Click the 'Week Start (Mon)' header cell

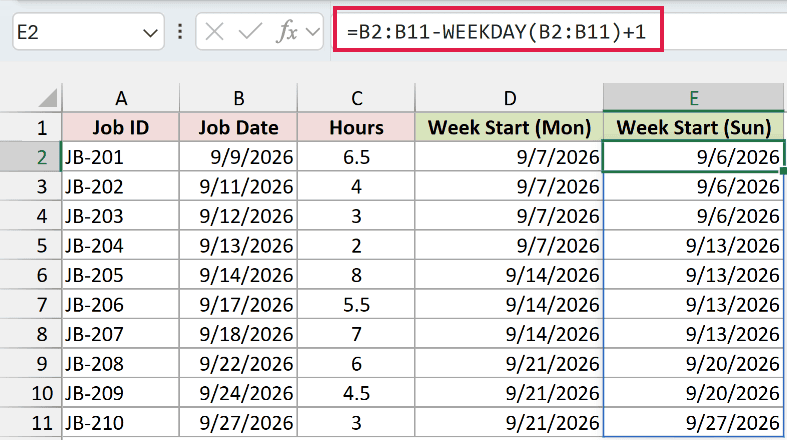pyautogui.click(x=509, y=127)
